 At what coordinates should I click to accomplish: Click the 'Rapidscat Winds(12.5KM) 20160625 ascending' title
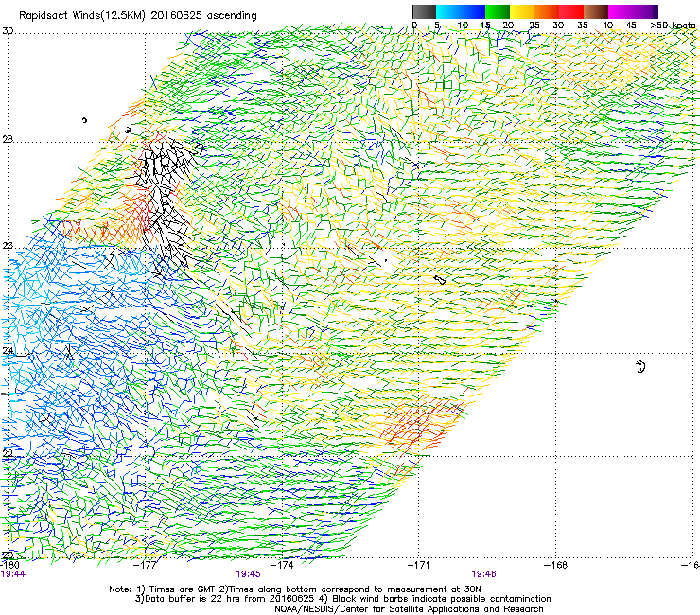click(x=138, y=16)
